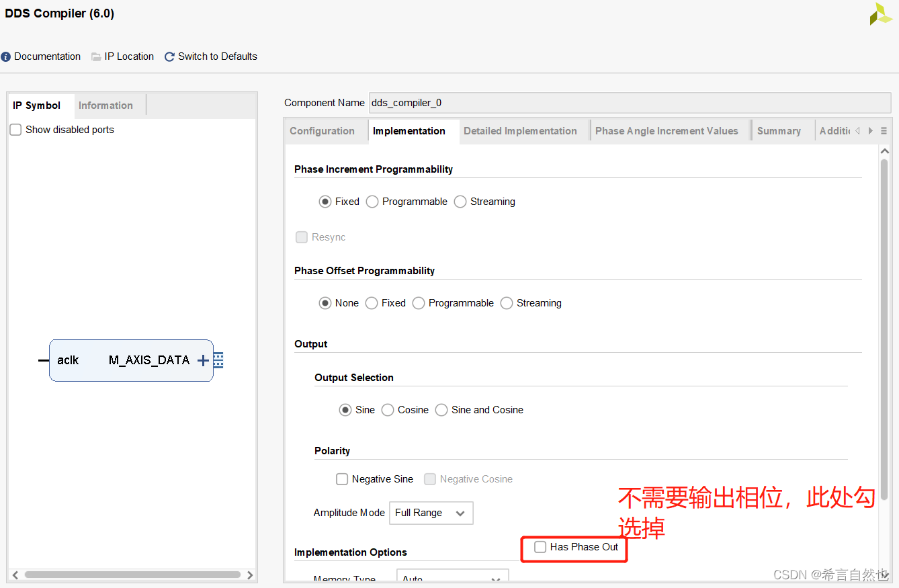Open the Detailed Implementation tab
899x588 pixels.
click(520, 131)
